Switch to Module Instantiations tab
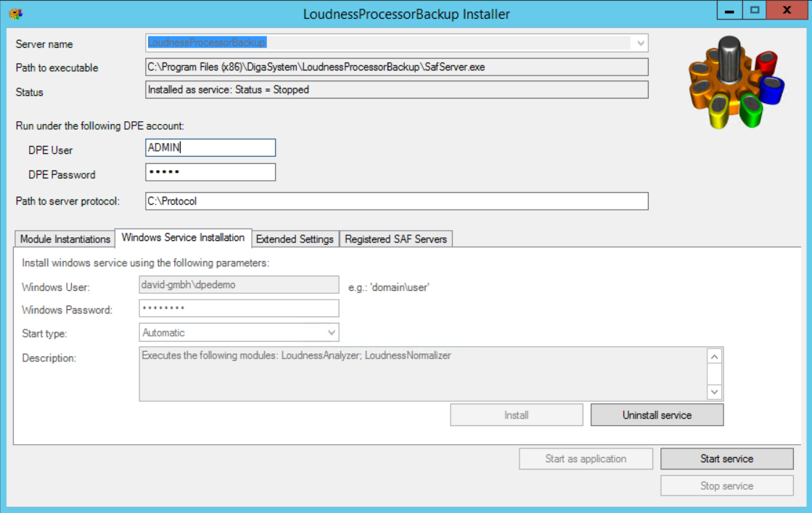 click(65, 239)
